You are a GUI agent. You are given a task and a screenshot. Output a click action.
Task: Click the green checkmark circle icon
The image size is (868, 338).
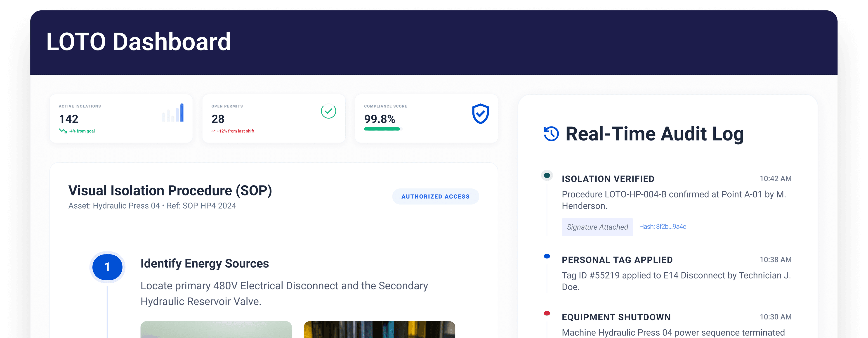point(328,111)
